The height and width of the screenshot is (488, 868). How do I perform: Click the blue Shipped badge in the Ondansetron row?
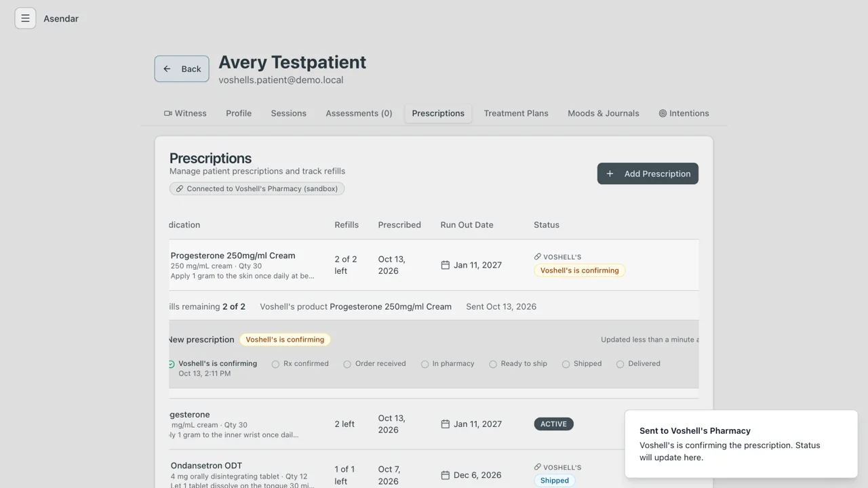pyautogui.click(x=555, y=481)
